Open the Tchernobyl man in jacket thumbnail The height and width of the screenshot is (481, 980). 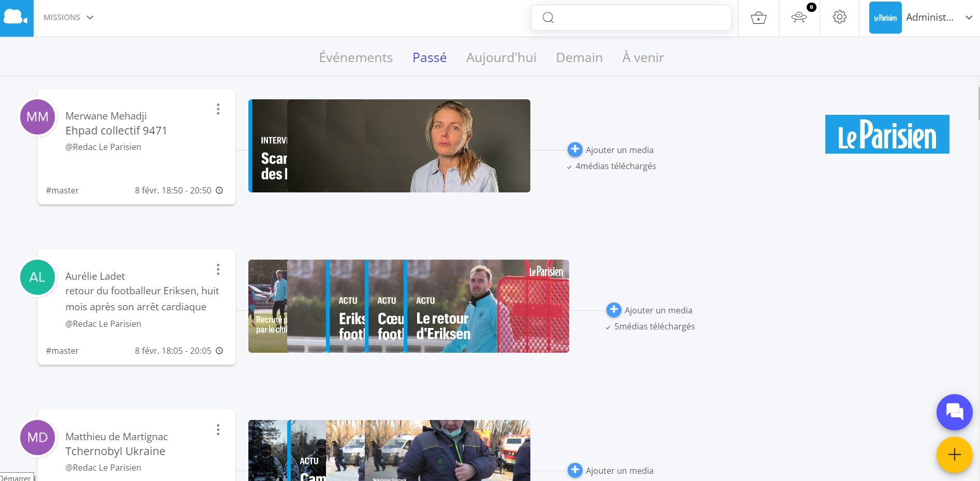tap(448, 450)
